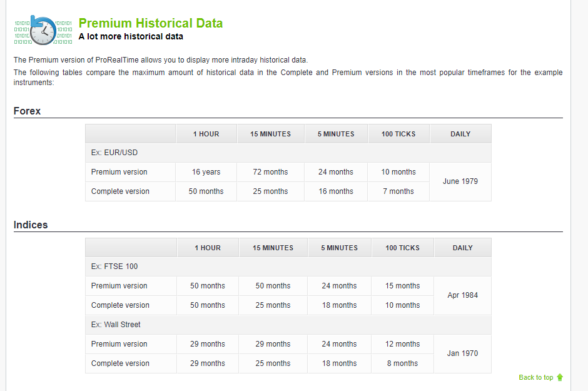The height and width of the screenshot is (391, 588).
Task: Click the Premium Historical Data clock icon
Action: tap(43, 30)
